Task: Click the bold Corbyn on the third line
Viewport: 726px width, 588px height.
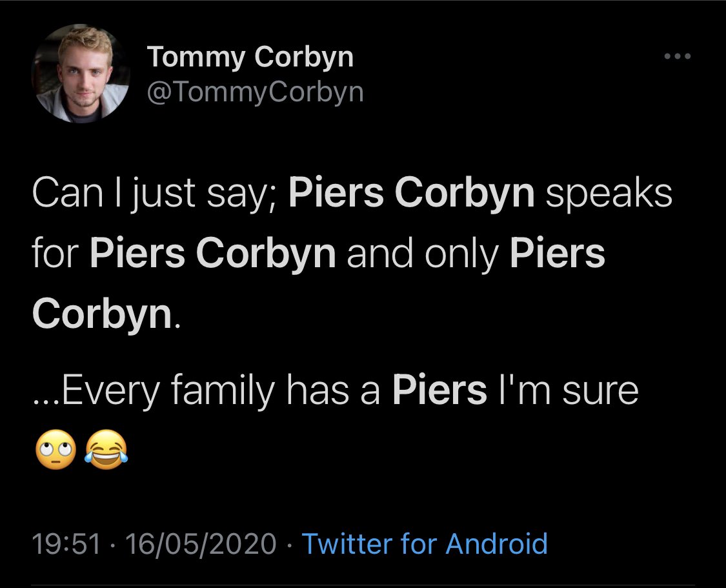Action: pos(101,315)
